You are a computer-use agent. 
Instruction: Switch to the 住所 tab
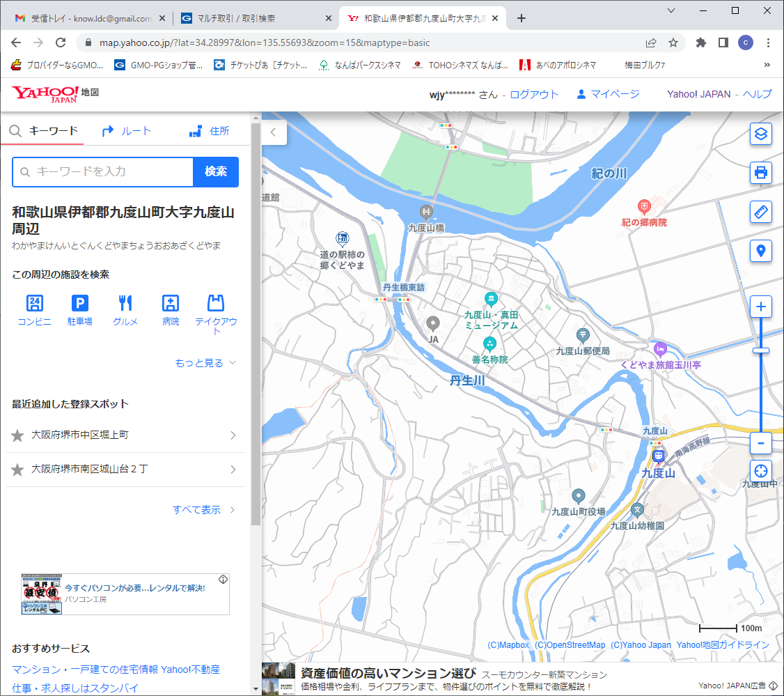209,131
